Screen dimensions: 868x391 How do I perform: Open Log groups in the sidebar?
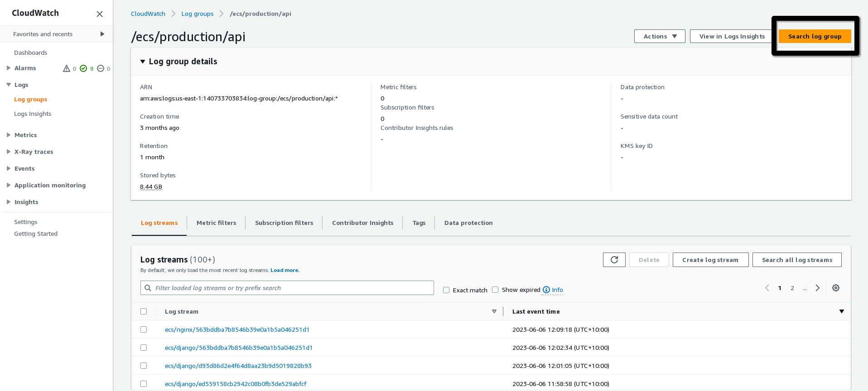tap(30, 99)
